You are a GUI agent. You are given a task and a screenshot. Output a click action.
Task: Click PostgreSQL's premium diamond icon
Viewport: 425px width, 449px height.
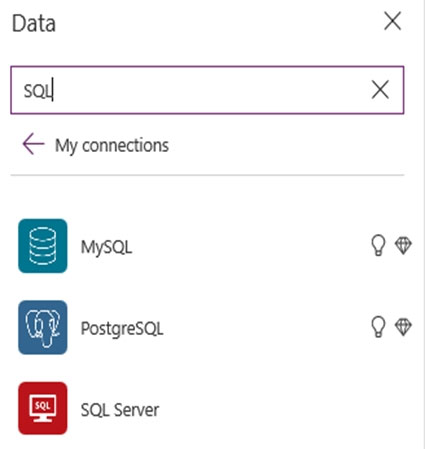pyautogui.click(x=403, y=327)
